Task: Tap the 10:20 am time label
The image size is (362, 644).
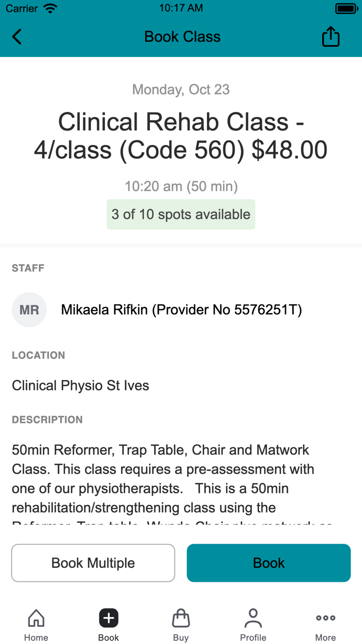Action: (x=180, y=186)
